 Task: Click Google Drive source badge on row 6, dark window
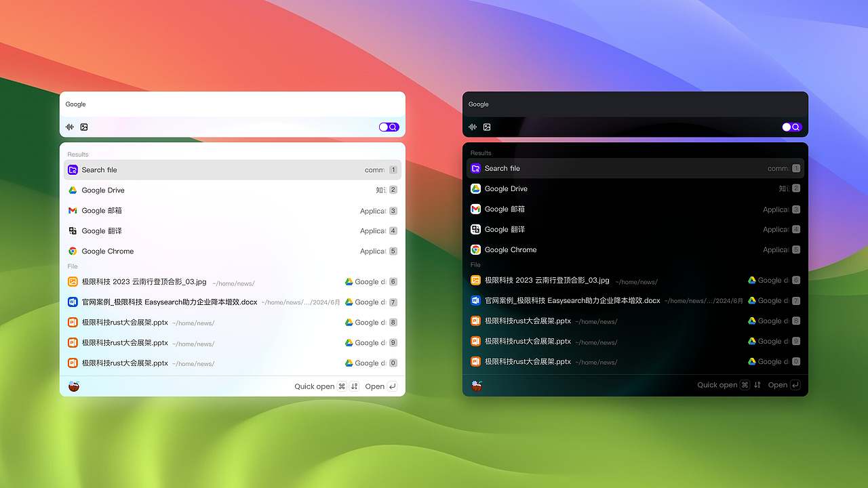click(x=768, y=281)
